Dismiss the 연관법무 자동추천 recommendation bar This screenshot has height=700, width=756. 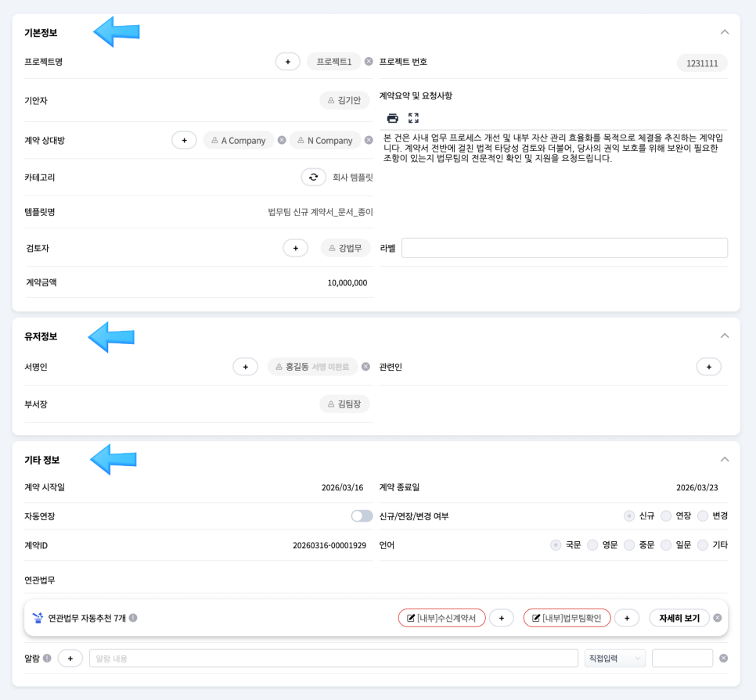pos(717,618)
